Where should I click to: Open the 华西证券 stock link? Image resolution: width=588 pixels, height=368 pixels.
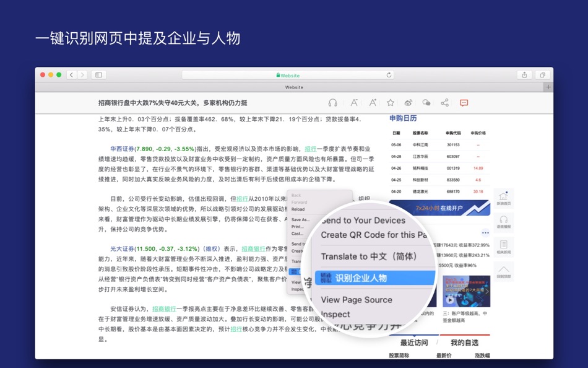[123, 149]
